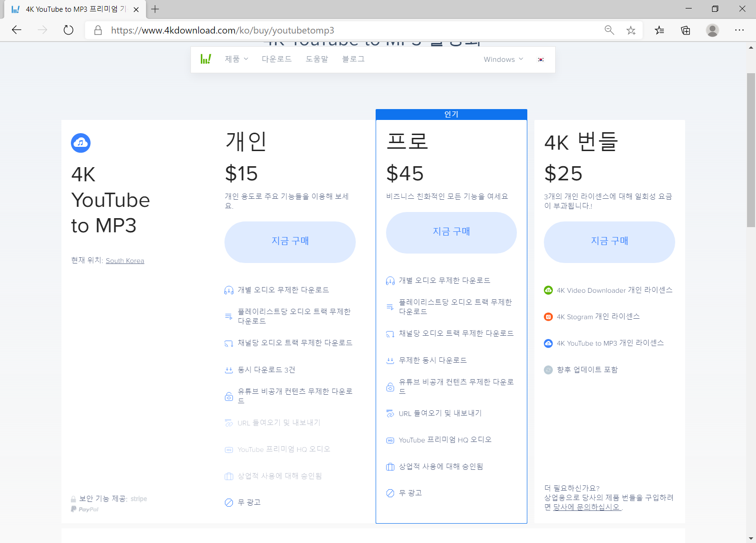Open the Windows platform dropdown
The image size is (756, 543).
(x=503, y=59)
